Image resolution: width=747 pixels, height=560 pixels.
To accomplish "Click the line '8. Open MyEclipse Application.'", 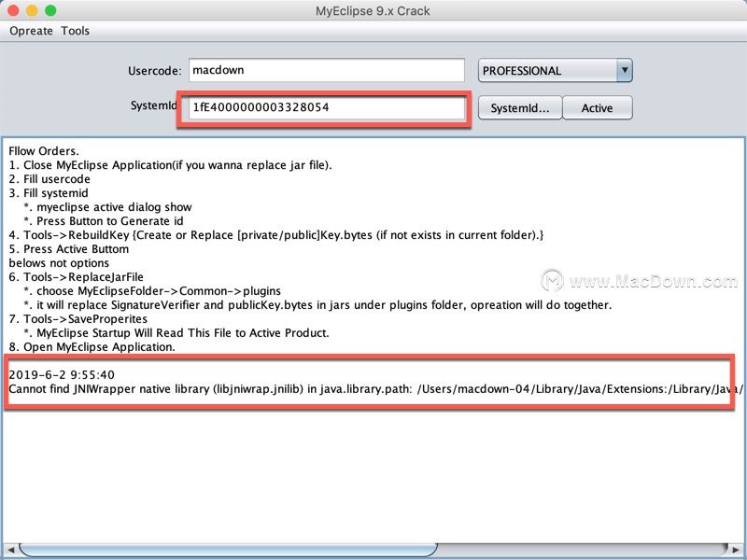I will 92,347.
